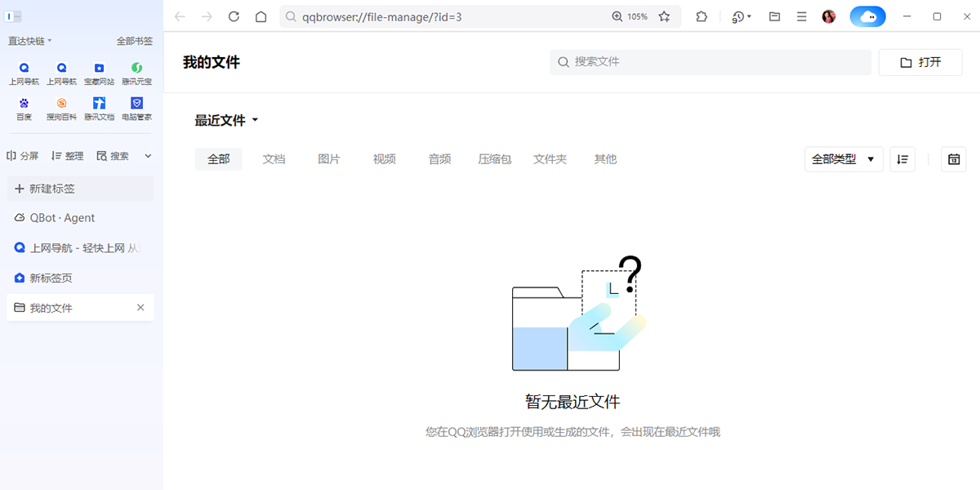Close the 我的文件 sidebar tab
The image size is (980, 490).
point(140,308)
